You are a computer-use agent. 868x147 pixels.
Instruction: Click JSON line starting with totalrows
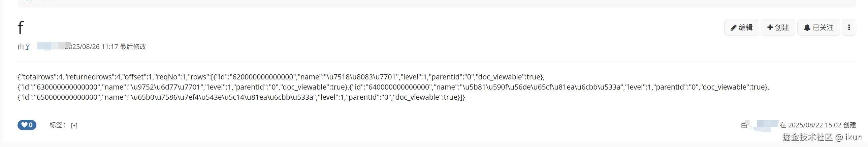click(x=281, y=77)
